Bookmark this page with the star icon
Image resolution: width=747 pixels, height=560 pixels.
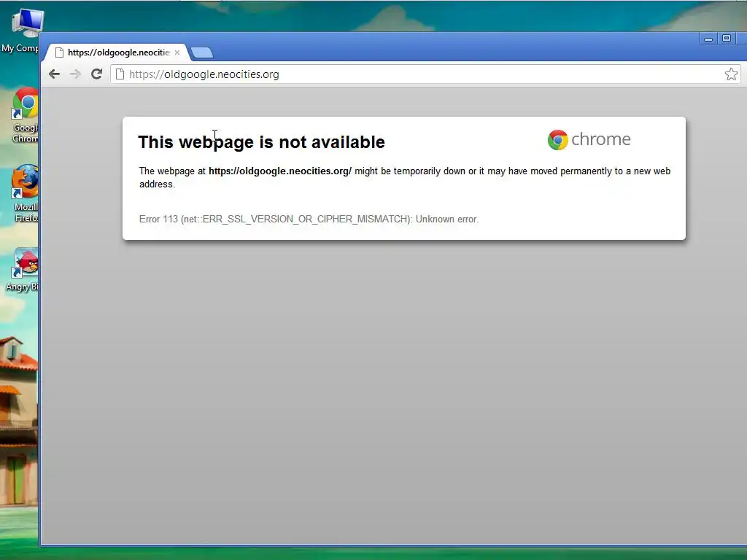pyautogui.click(x=731, y=74)
